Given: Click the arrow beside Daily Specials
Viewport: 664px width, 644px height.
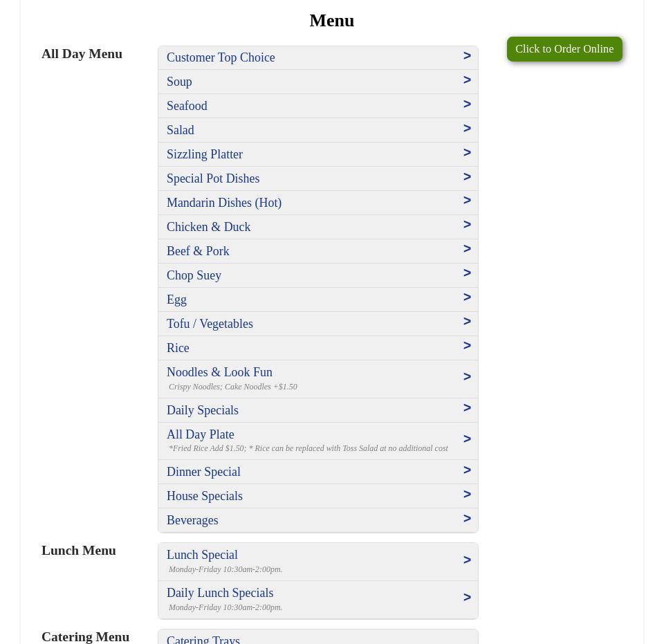Looking at the screenshot, I should tap(467, 408).
